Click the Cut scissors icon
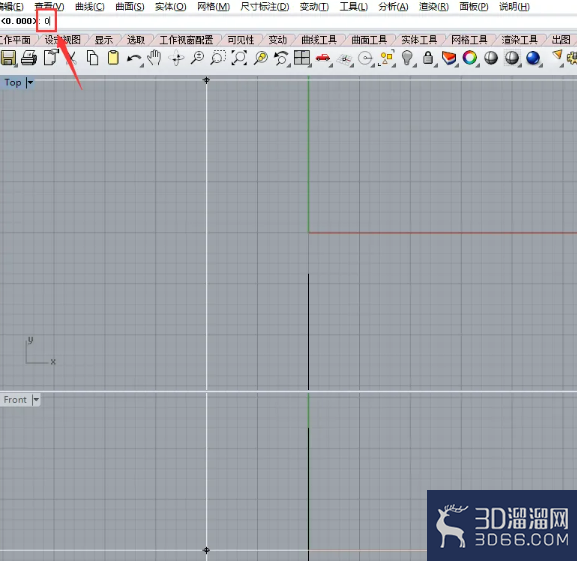Viewport: 577px width, 561px height. pos(71,58)
